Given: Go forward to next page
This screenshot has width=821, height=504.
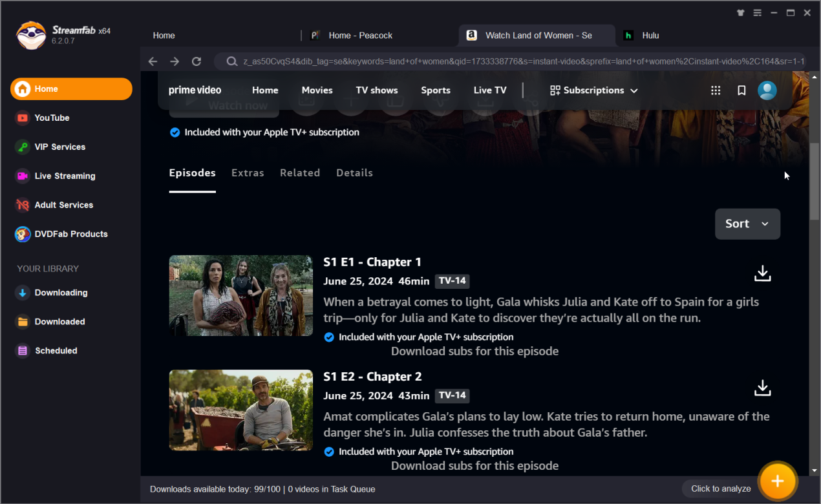Looking at the screenshot, I should [175, 61].
